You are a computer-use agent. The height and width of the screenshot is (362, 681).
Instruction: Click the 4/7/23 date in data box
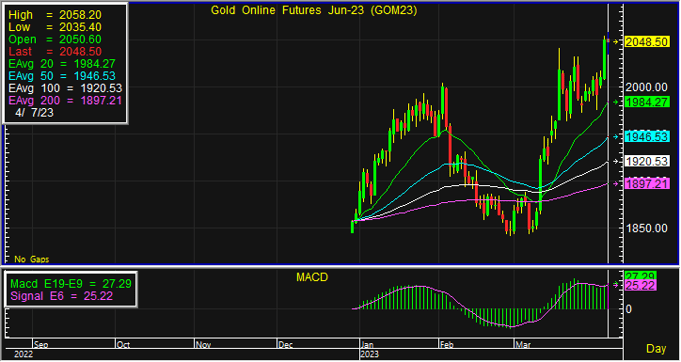tap(34, 112)
